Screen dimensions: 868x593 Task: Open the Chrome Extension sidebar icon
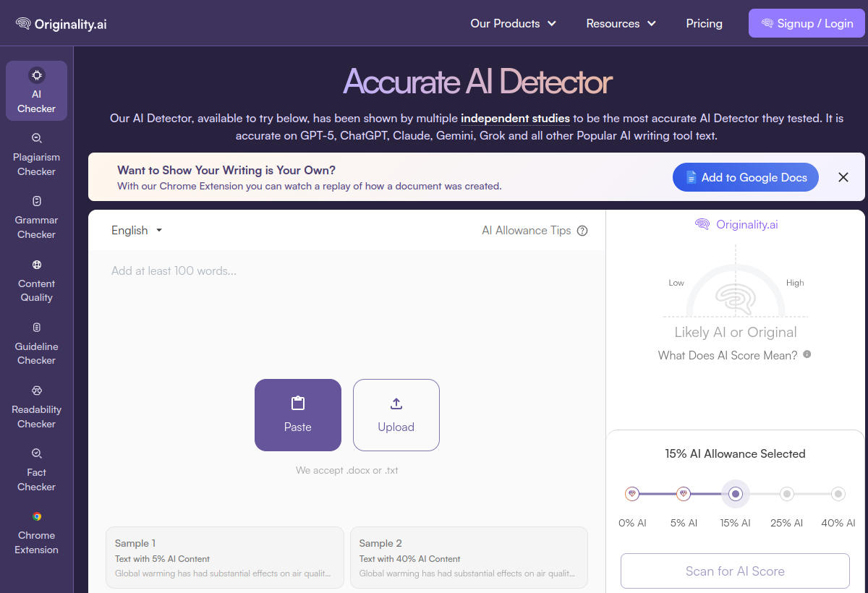[36, 516]
